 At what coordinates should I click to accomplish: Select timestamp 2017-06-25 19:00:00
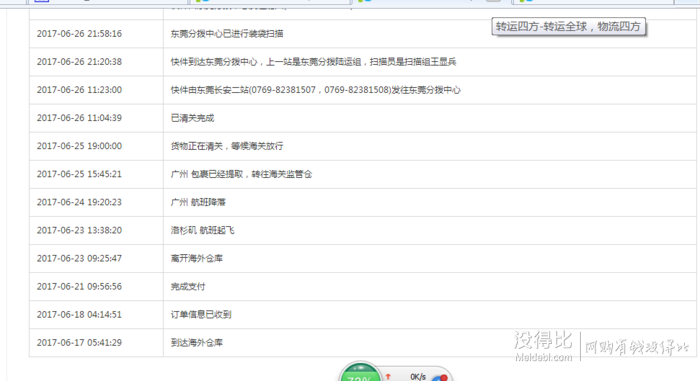[79, 146]
